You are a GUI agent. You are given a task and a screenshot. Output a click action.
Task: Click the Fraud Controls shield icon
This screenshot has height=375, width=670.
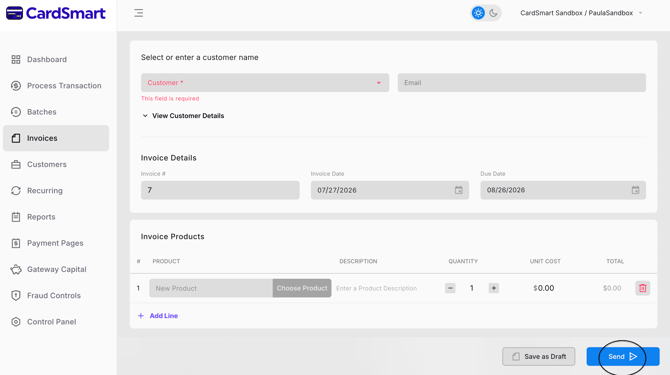pyautogui.click(x=16, y=296)
